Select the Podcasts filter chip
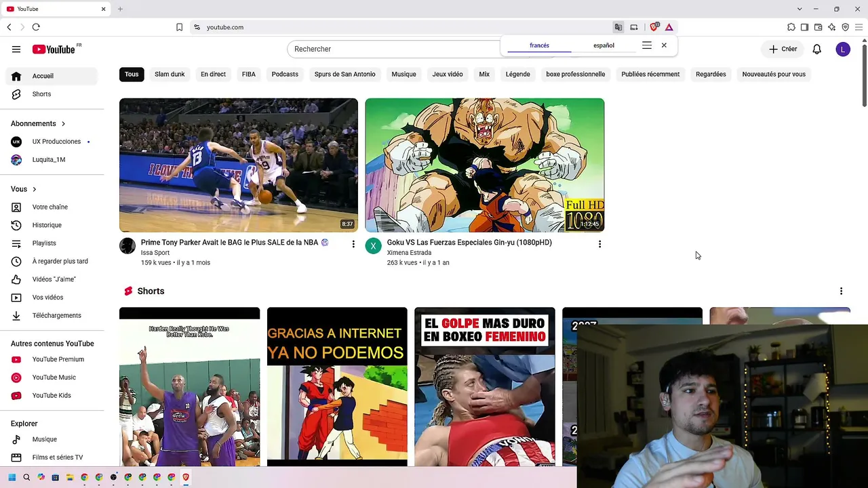 click(x=285, y=74)
